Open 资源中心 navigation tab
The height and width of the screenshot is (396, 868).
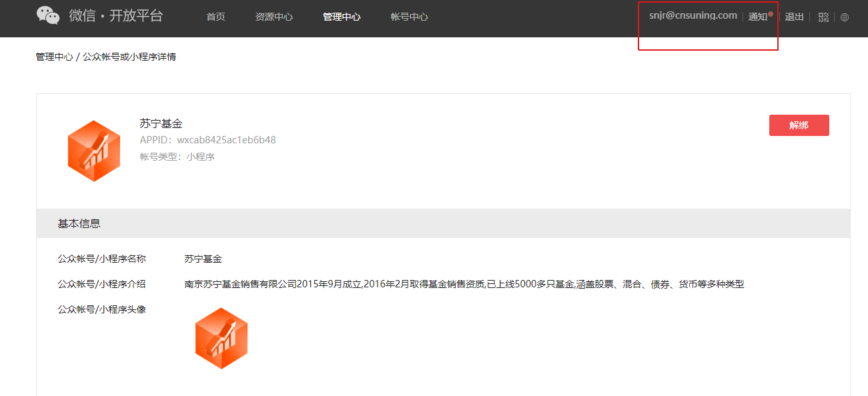point(274,17)
